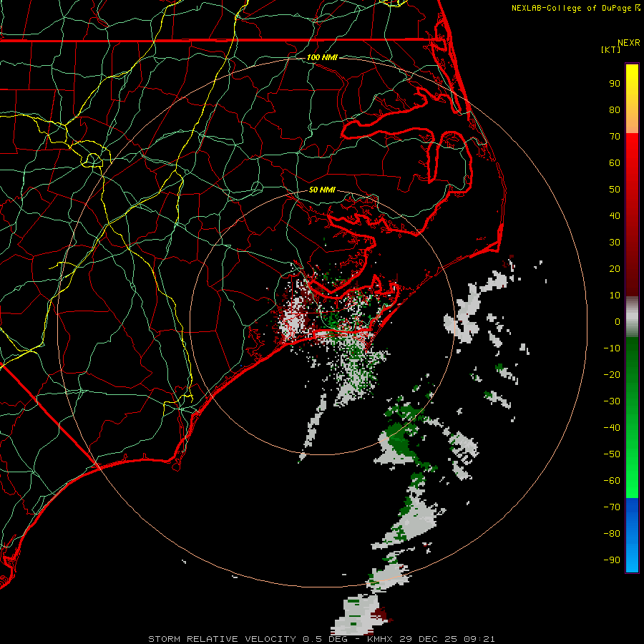Image resolution: width=644 pixels, height=644 pixels.
Task: Click the -40 value on the velocity scale
Action: [x=612, y=428]
